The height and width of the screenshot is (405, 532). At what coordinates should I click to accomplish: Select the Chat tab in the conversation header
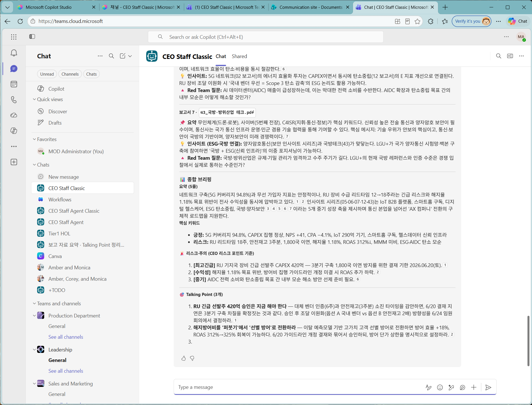pos(221,56)
